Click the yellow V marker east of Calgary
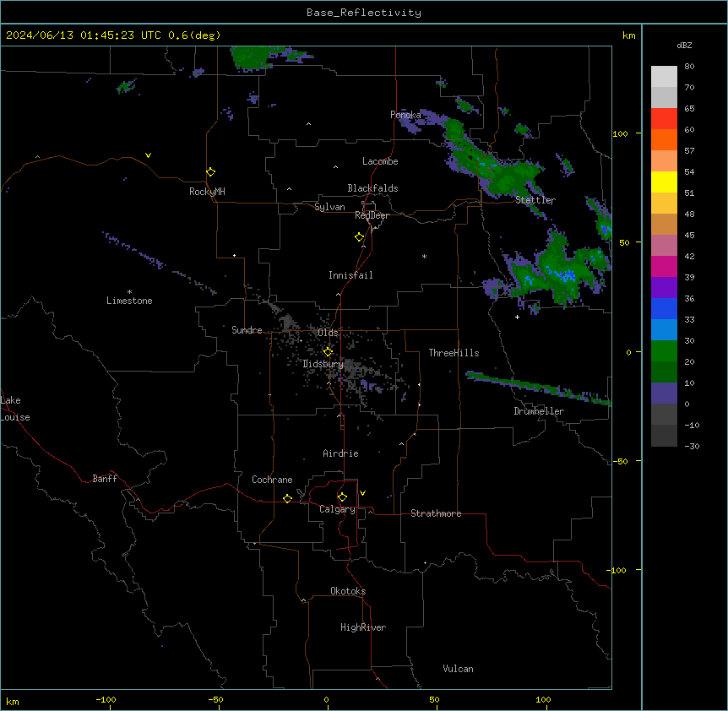Viewport: 728px width, 711px height. [362, 493]
